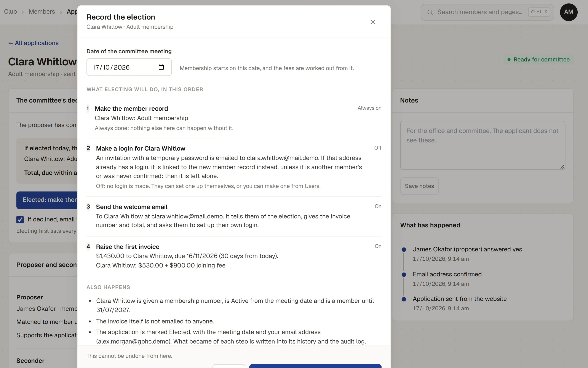
Task: Select the Make the member record step title
Action: pyautogui.click(x=131, y=108)
